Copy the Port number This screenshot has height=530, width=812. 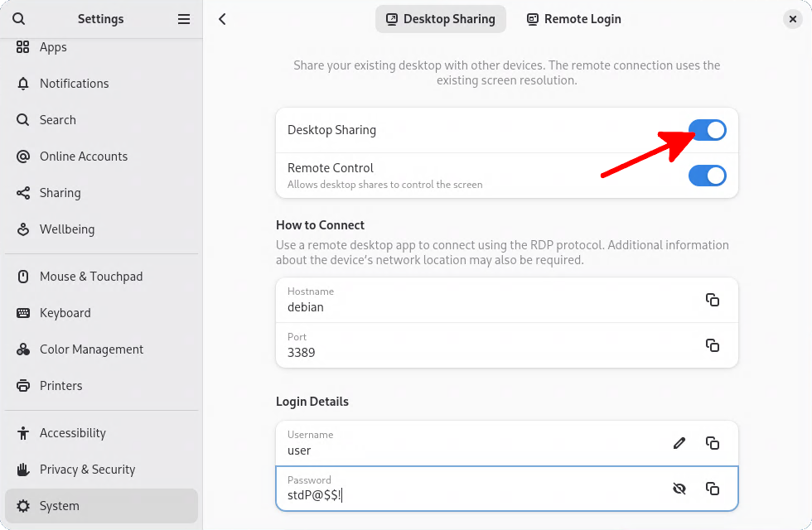click(712, 345)
